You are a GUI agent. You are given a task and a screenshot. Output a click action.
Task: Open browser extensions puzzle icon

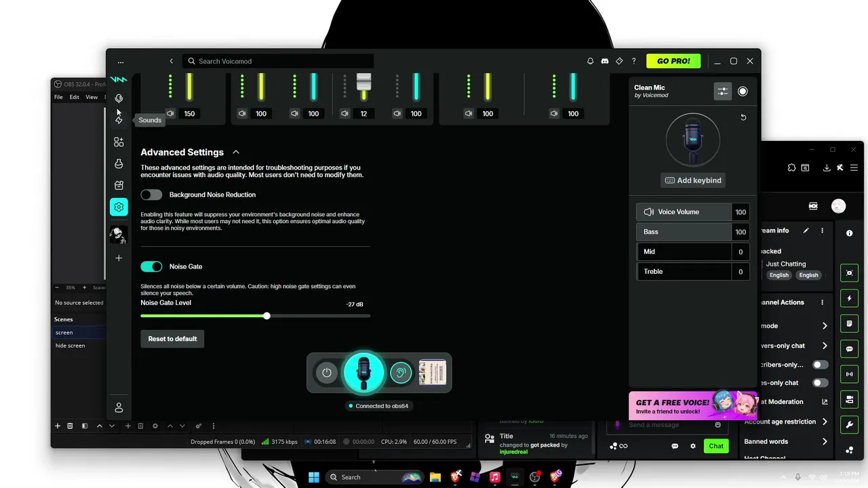pos(791,167)
